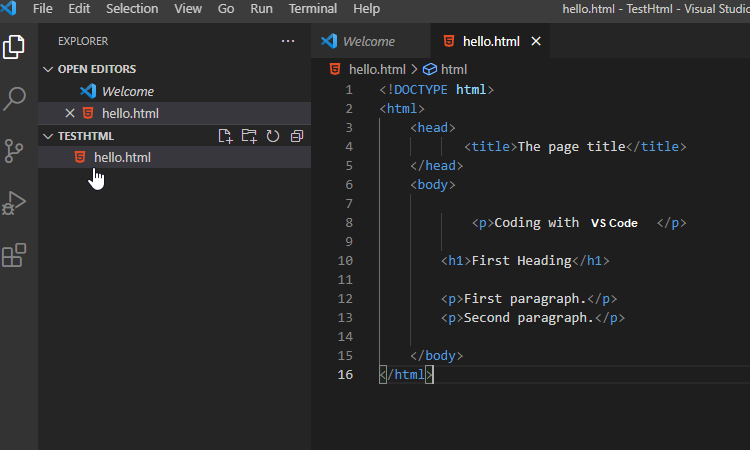Screen dimensions: 750x450
Task: Click the closing /head tag on line 5
Action: pyautogui.click(x=436, y=166)
